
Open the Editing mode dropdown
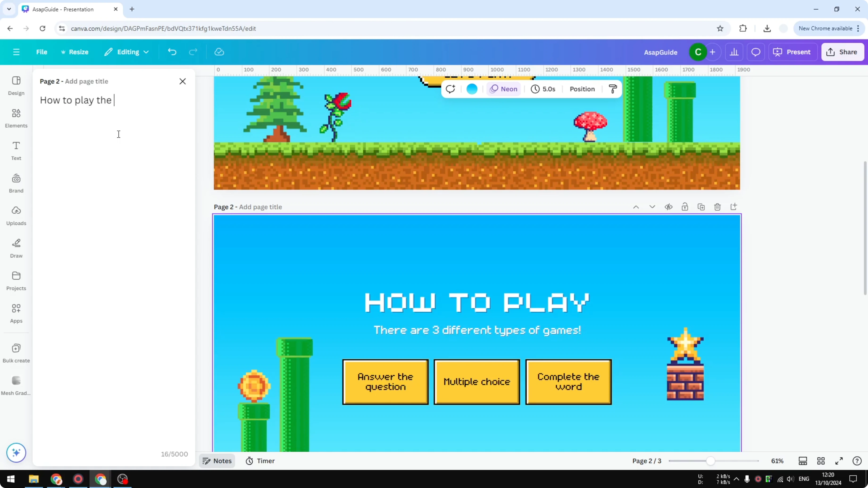(127, 52)
